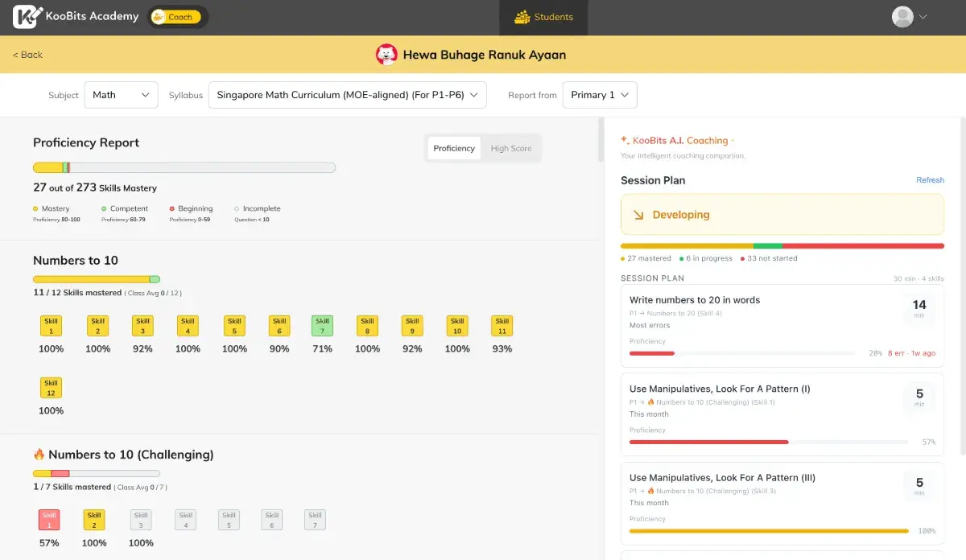Click yellow Skill 2 badge in Challenging section

(94, 520)
